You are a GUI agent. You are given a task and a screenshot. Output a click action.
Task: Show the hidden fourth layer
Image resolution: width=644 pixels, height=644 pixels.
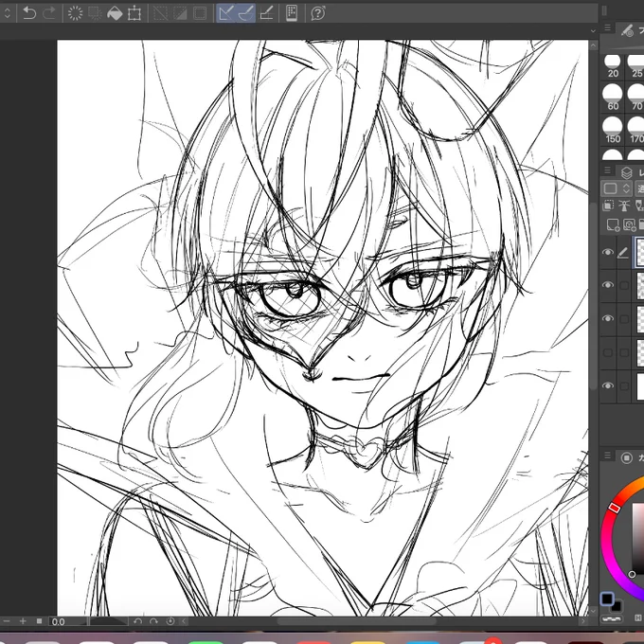608,352
